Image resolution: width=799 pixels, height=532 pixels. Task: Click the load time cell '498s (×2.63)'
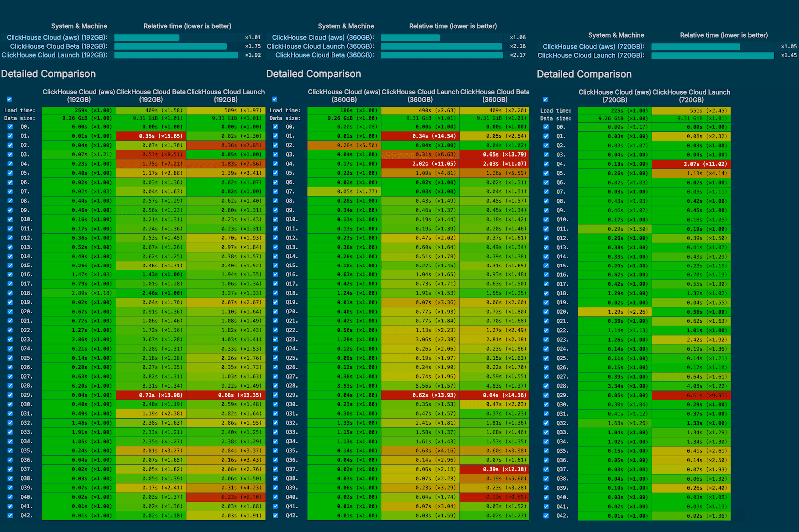[420, 110]
